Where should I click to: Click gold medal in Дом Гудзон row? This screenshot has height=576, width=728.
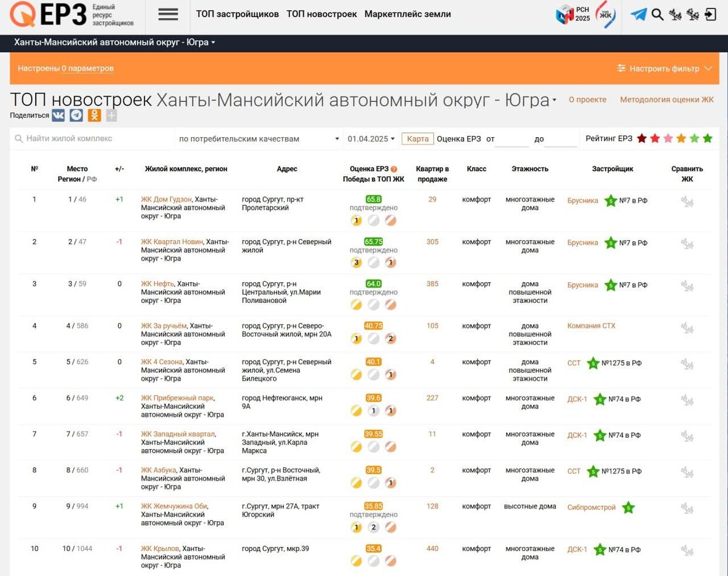pos(356,220)
